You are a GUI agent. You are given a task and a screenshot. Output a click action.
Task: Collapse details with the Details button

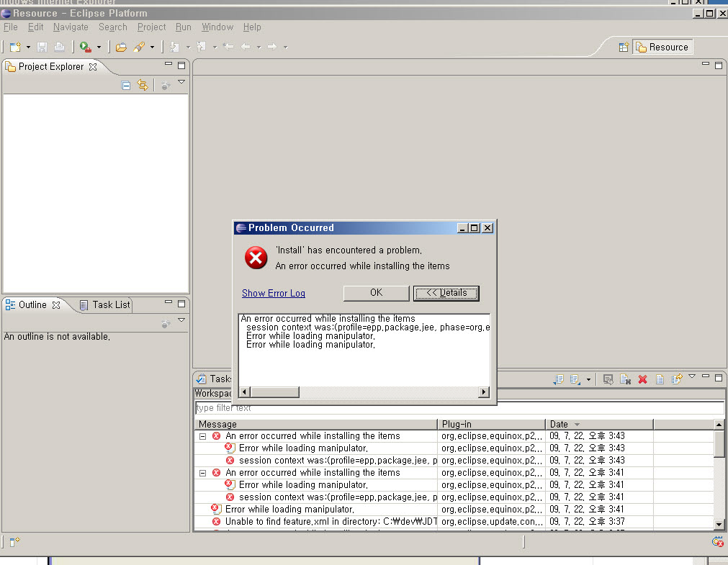pos(446,293)
